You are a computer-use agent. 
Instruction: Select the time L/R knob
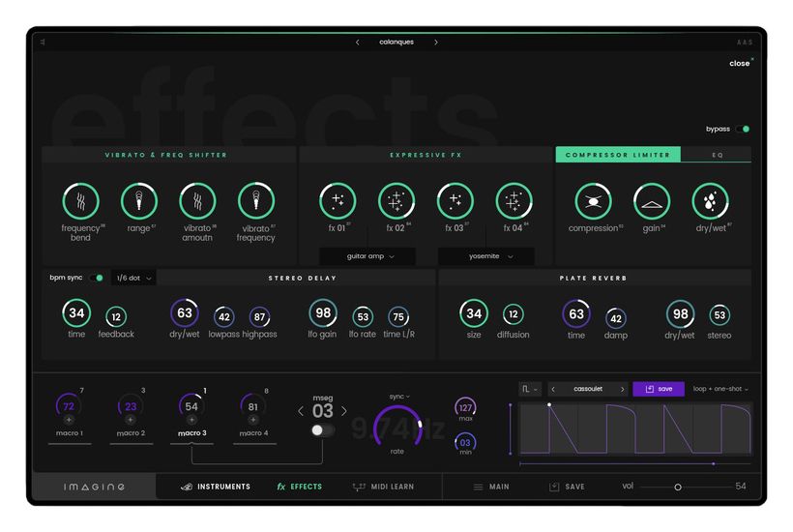[398, 317]
